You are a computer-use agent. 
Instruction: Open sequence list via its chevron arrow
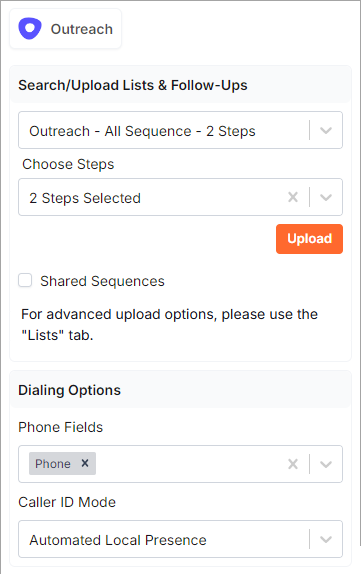tap(326, 130)
